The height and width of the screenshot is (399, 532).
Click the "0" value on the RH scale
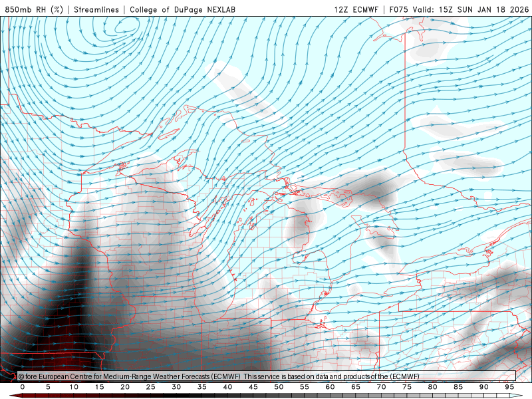pos(23,387)
